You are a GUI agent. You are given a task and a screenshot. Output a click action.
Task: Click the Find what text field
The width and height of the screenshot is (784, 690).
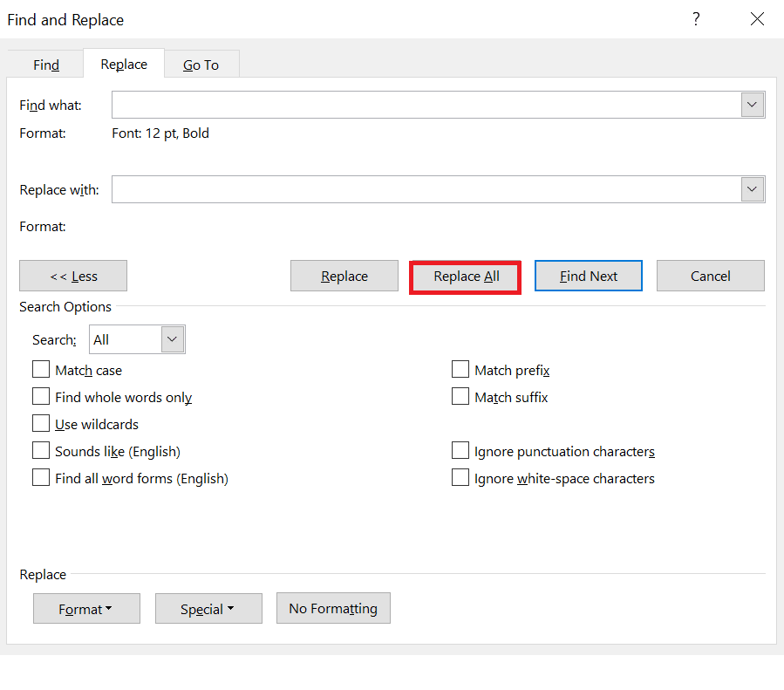point(426,105)
